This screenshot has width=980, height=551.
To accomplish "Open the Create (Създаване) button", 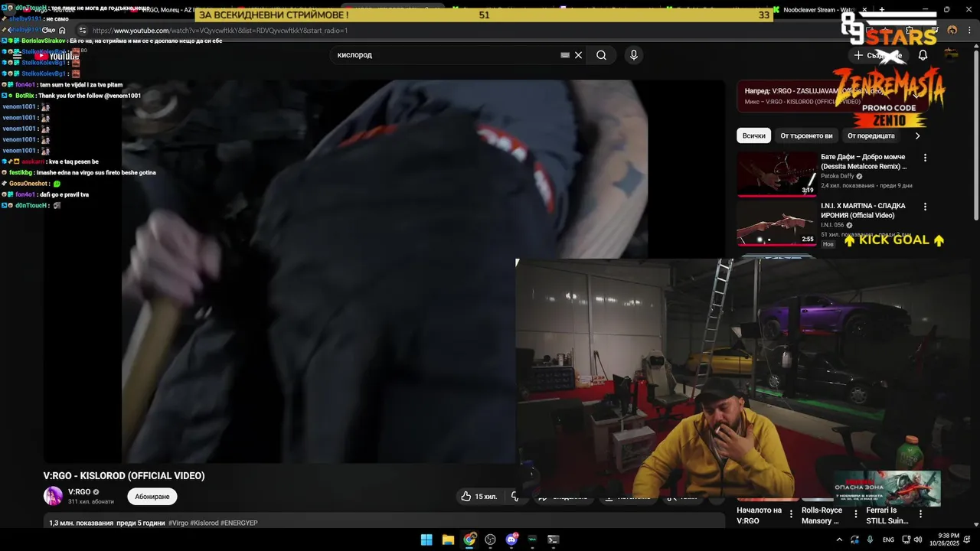I will (878, 55).
